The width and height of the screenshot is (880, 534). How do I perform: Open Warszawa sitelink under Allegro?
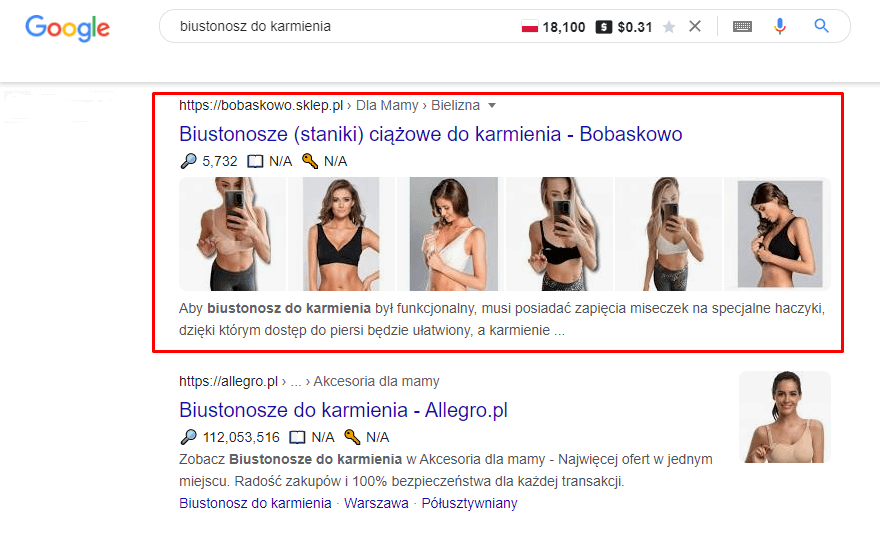point(376,503)
